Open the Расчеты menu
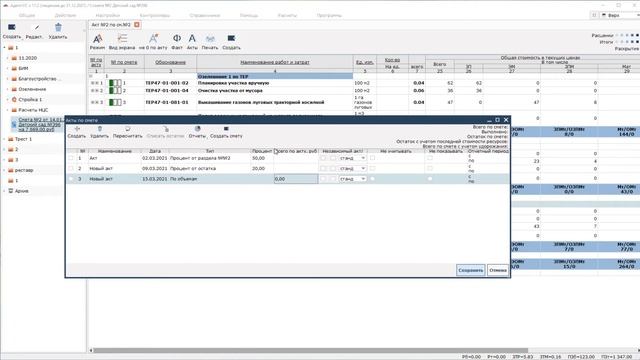640x360 pixels. 287,16
